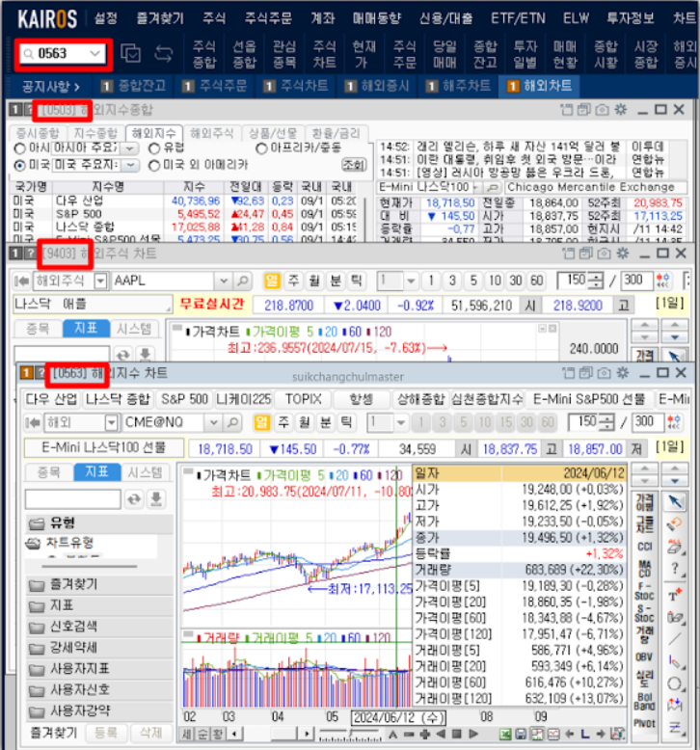Click the checked-window icon beside screen number box

coord(130,53)
